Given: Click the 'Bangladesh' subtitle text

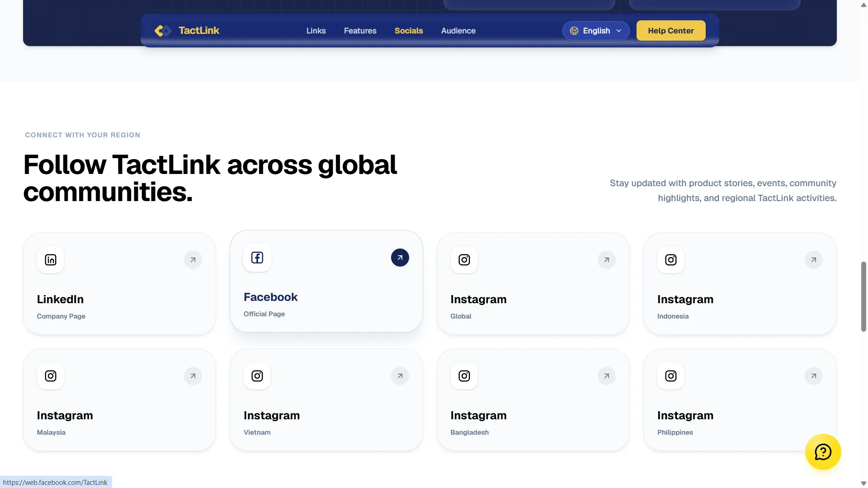Looking at the screenshot, I should tap(469, 432).
